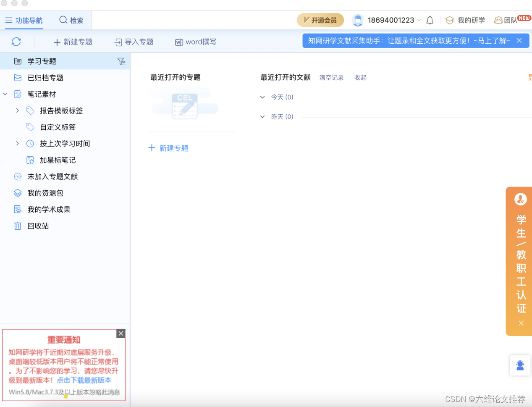Click the tag icon for 报告模板标签
Viewport: 532px width, 407px height.
30,111
